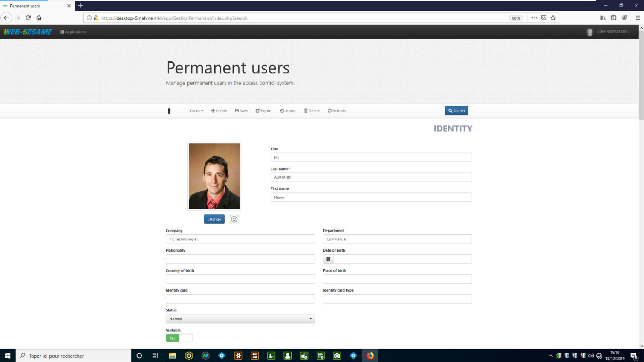644x362 pixels.
Task: Edit the Last name field ALPHAND
Action: 371,177
